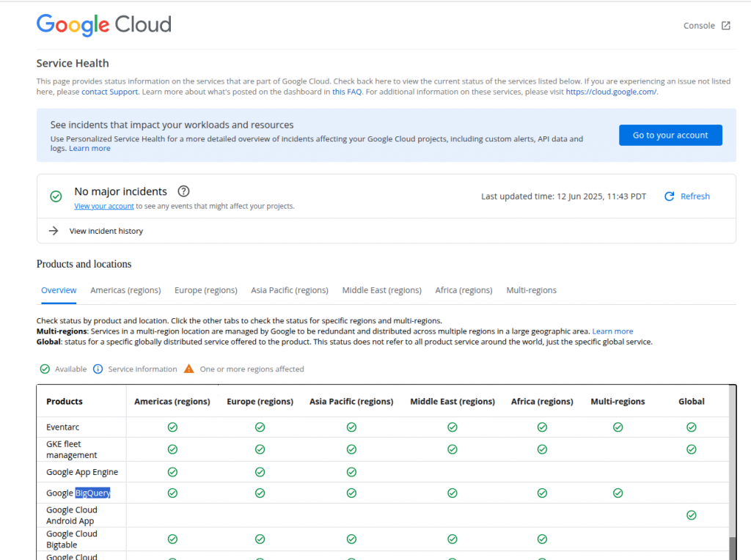Image resolution: width=751 pixels, height=560 pixels.
Task: Expand View incident history
Action: 106,231
